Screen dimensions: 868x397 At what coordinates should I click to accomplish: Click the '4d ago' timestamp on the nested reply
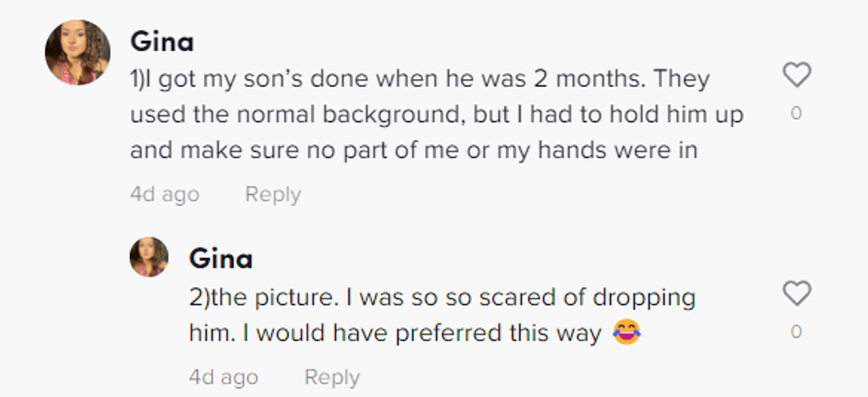[223, 377]
